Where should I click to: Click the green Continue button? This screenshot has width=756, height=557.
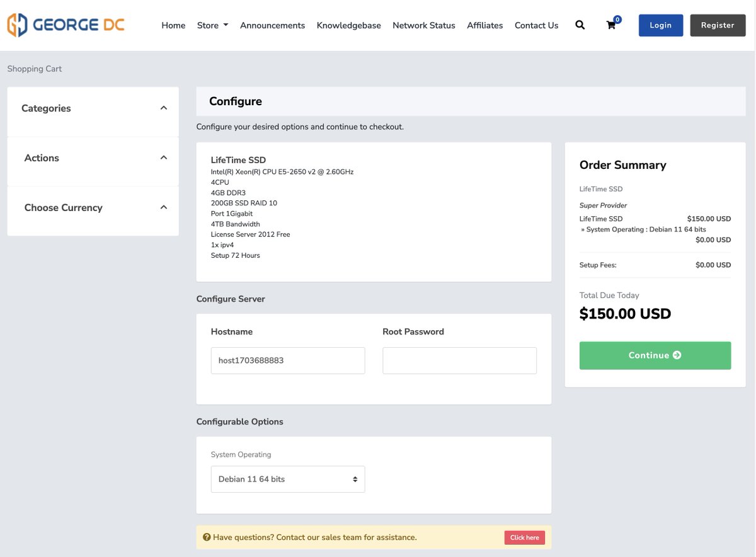tap(655, 355)
